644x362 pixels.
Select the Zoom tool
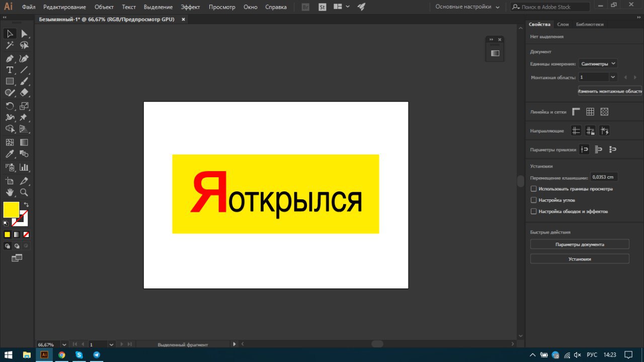[24, 192]
